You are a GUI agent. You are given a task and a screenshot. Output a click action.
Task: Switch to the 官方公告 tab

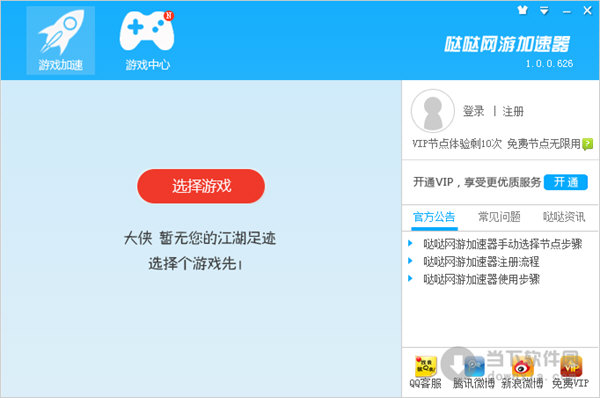pyautogui.click(x=434, y=217)
